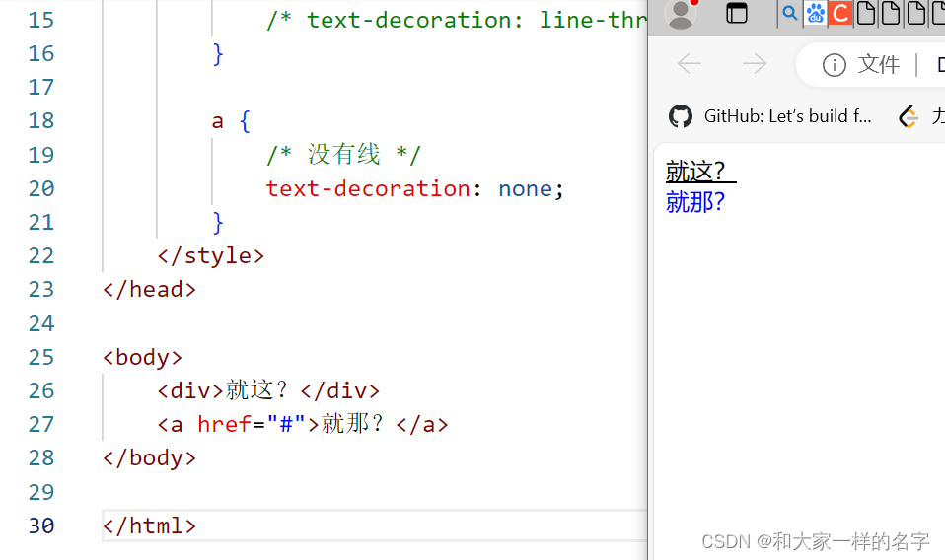Click the 'a {' selector line
Screen dimensions: 945x560
click(x=231, y=121)
